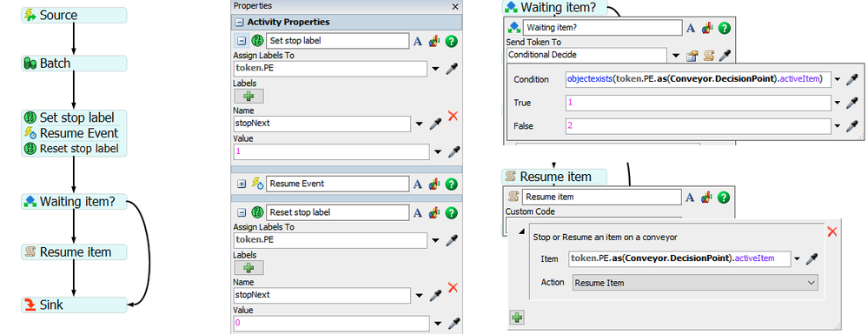
Task: Use sampler beside Value 1 field
Action: (x=454, y=152)
